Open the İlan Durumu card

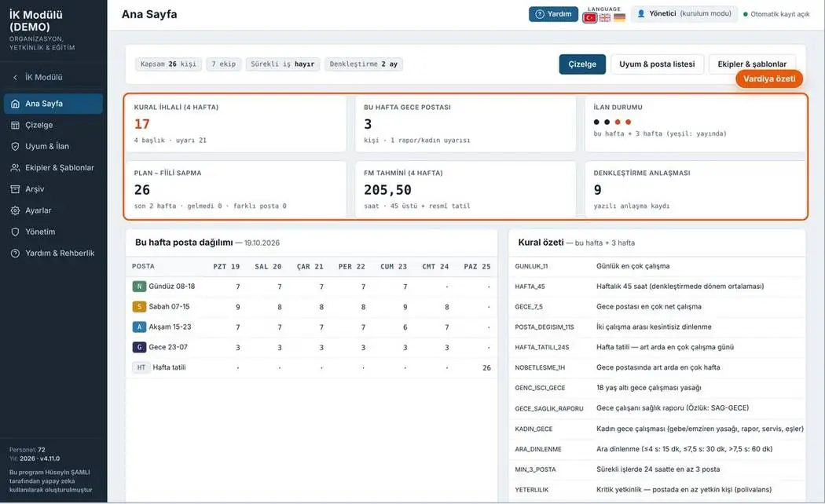pyautogui.click(x=695, y=124)
